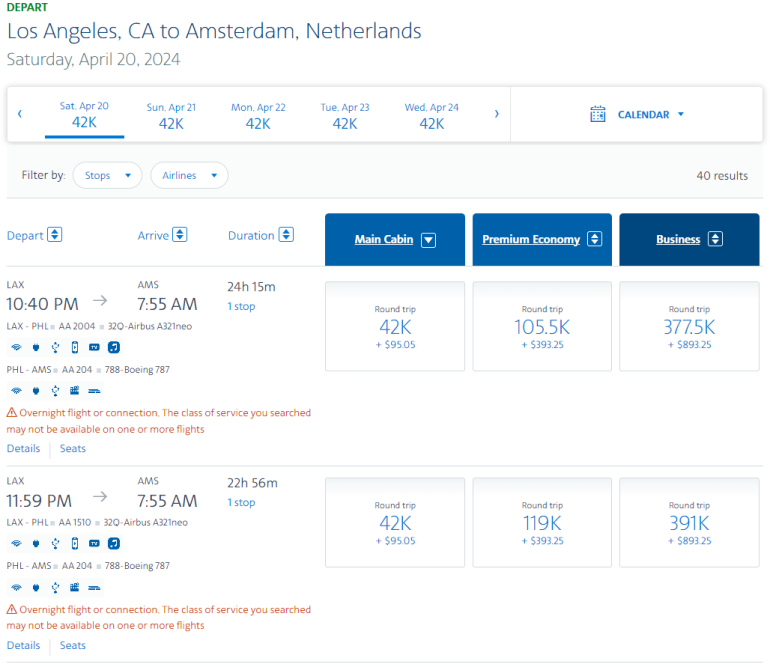Open the Stops filter dropdown
The width and height of the screenshot is (770, 667).
(107, 176)
